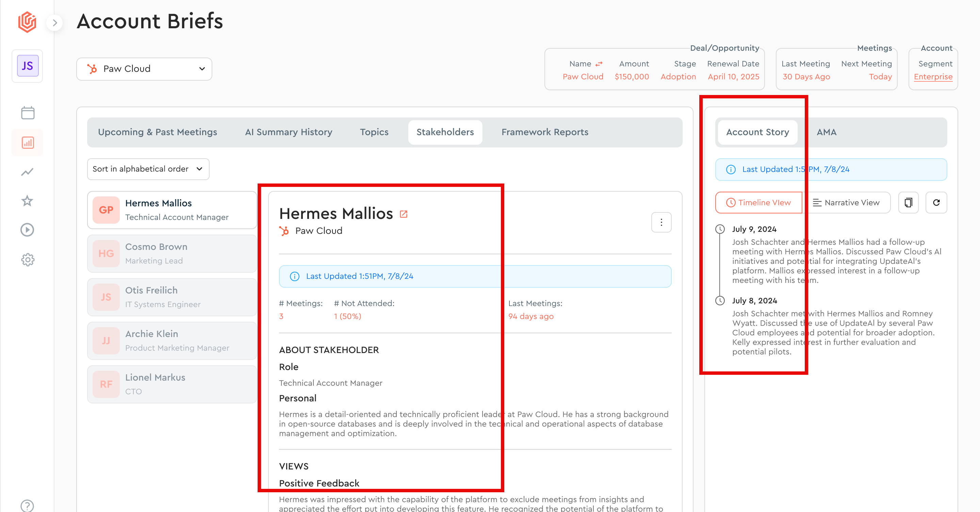Viewport: 980px width, 512px height.
Task: Click the Adoption stage value
Action: pos(678,77)
